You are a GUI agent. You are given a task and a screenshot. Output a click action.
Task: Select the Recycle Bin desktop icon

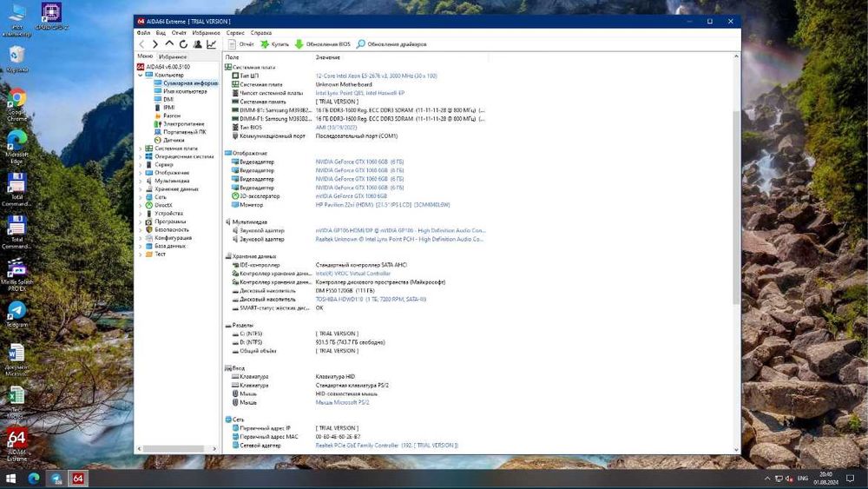point(17,59)
